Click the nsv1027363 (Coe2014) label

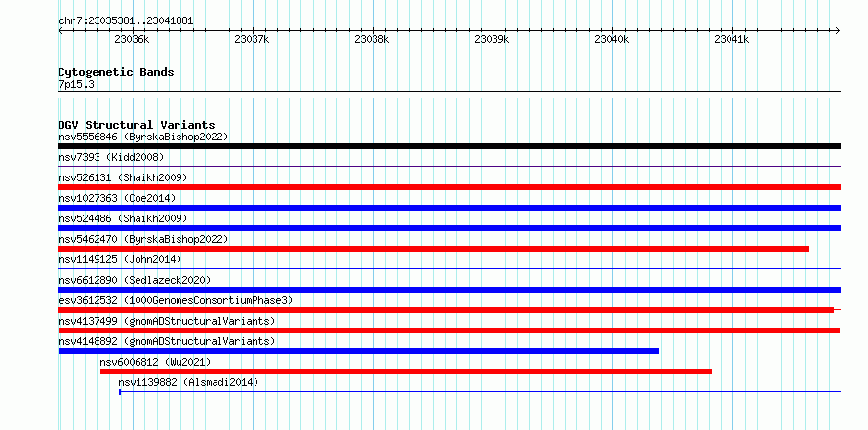click(117, 198)
